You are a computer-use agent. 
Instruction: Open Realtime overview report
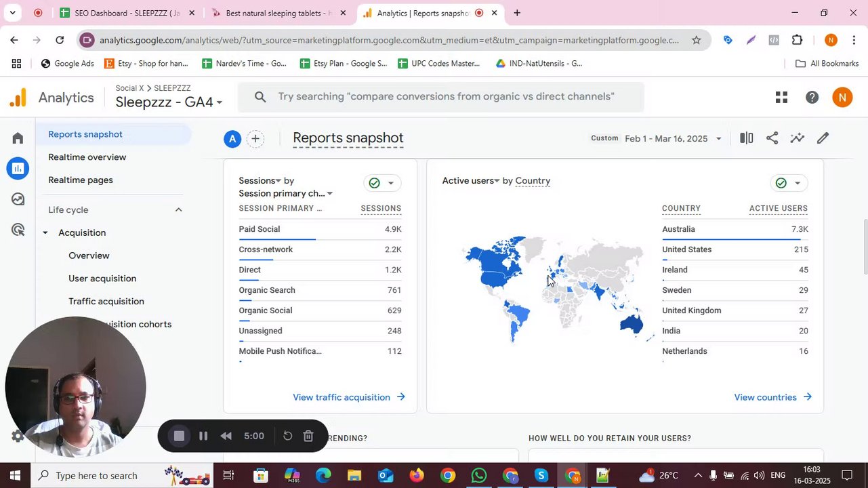(x=87, y=157)
